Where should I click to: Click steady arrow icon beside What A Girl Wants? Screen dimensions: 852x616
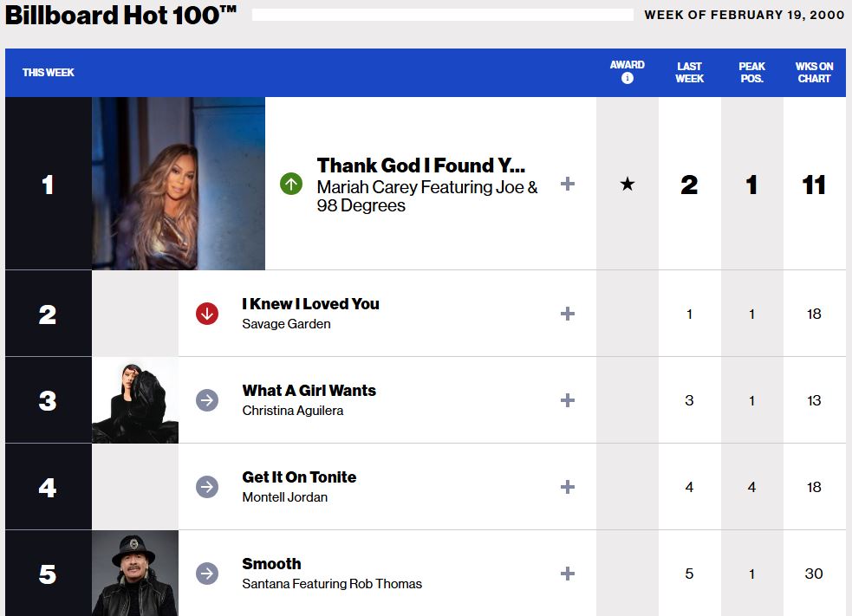click(x=207, y=400)
